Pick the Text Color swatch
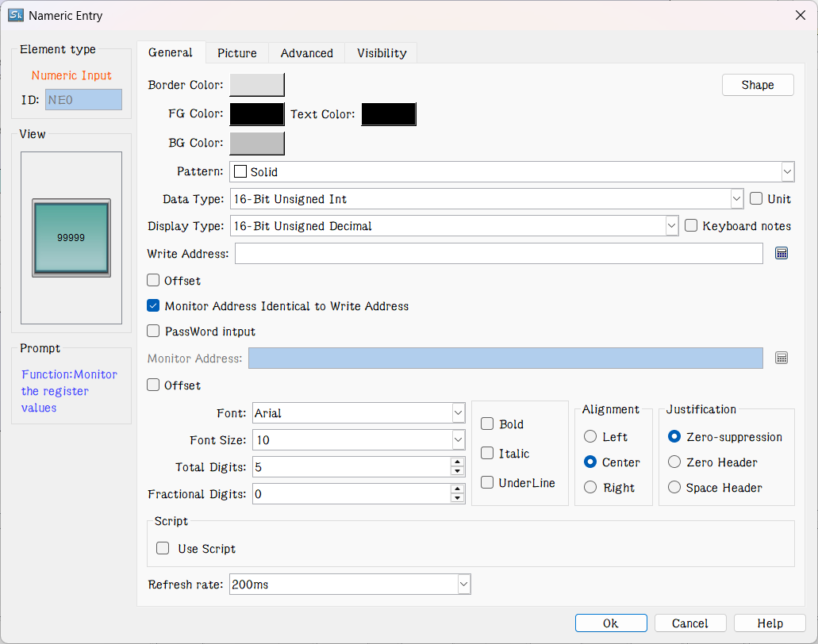The height and width of the screenshot is (644, 818). 389,114
